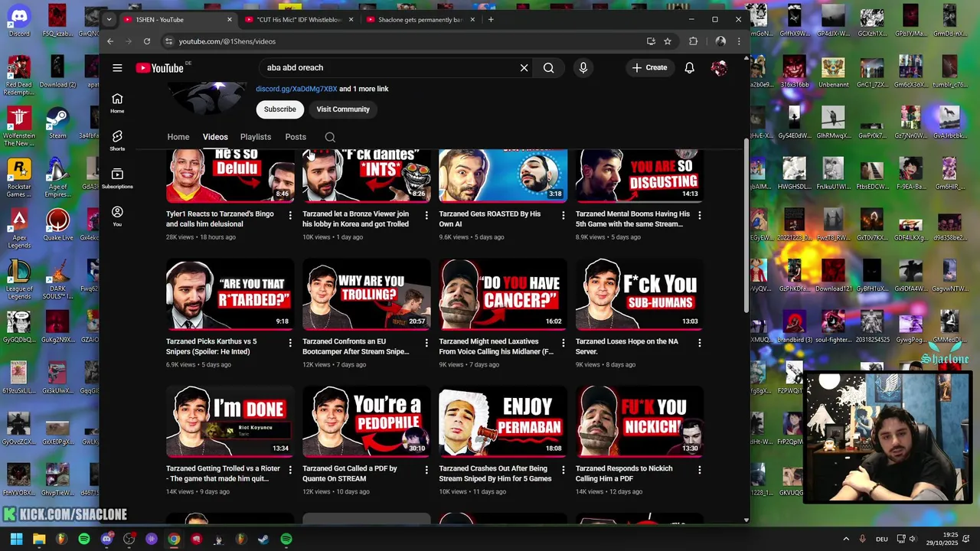980x551 pixels.
Task: Open the channel Home tab
Action: click(x=178, y=137)
